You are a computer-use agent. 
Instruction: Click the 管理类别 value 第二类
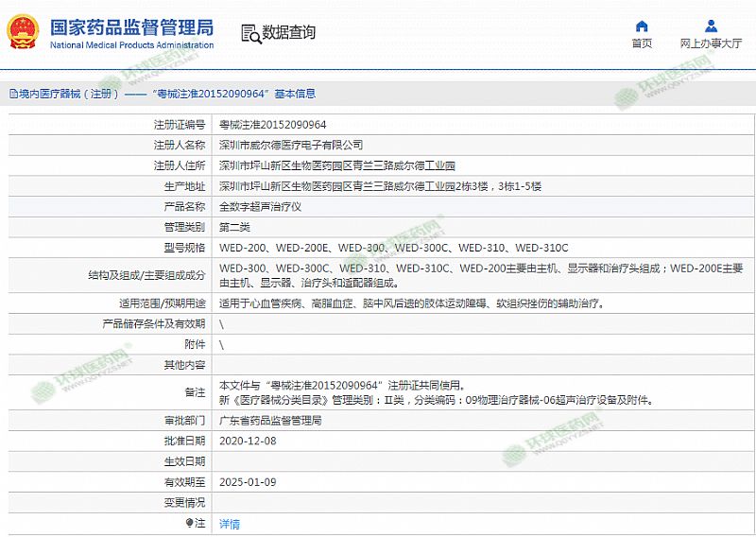click(234, 227)
